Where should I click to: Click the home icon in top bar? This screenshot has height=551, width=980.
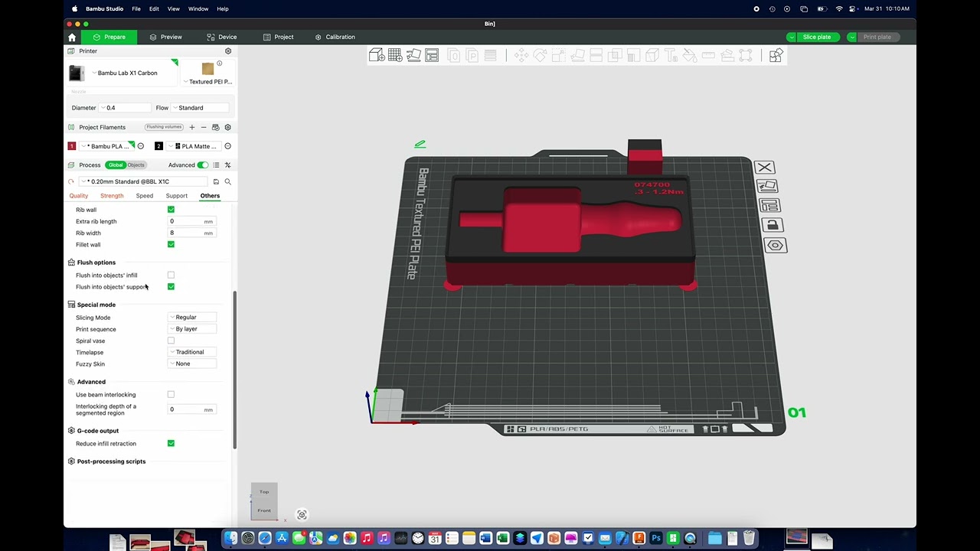pos(72,37)
